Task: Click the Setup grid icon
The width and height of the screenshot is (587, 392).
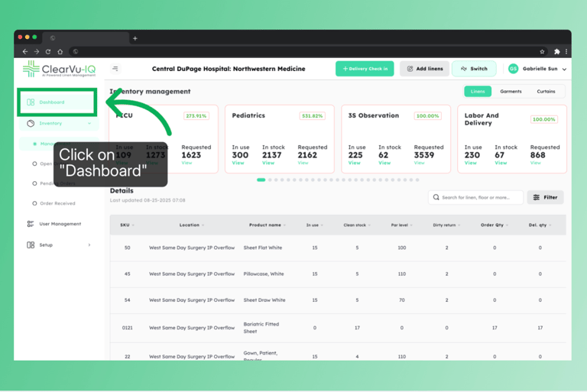Action: [x=31, y=245]
